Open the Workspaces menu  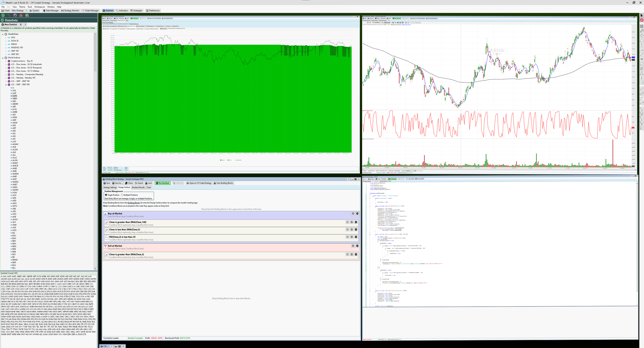(x=40, y=7)
